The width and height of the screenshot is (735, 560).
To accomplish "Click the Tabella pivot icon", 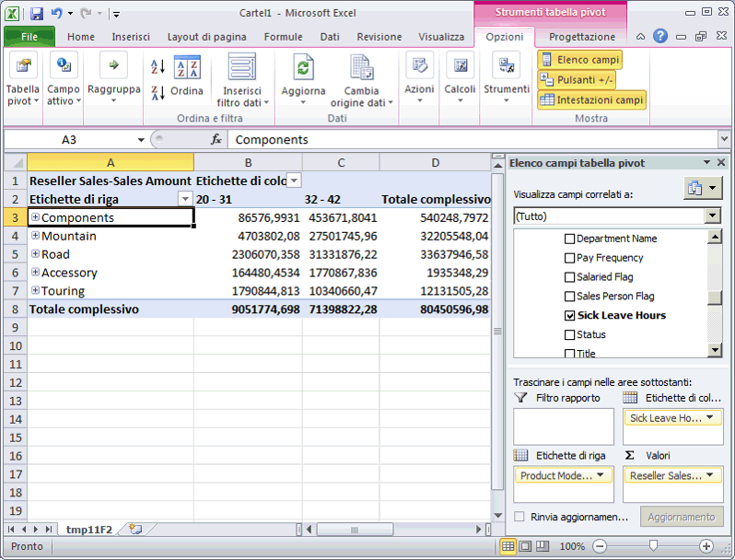I will coord(23,68).
